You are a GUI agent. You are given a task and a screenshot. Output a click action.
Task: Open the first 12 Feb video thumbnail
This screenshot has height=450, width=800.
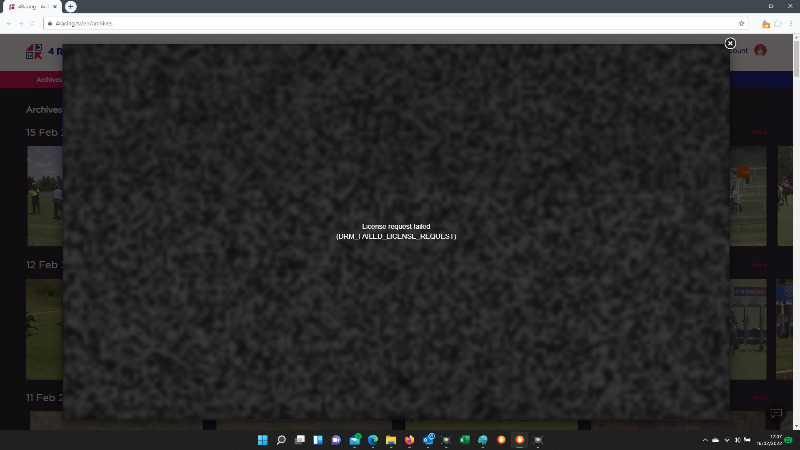(44, 329)
